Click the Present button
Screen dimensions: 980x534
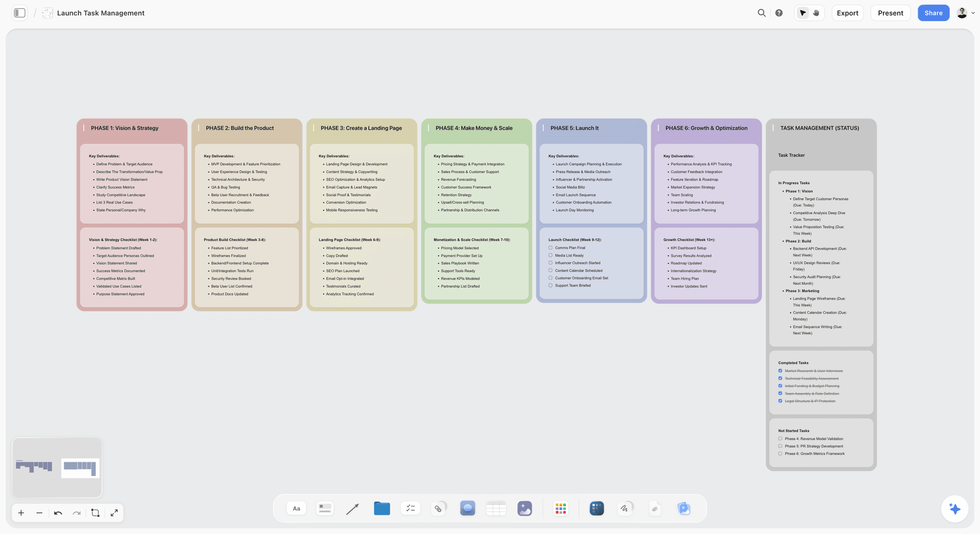pyautogui.click(x=891, y=13)
